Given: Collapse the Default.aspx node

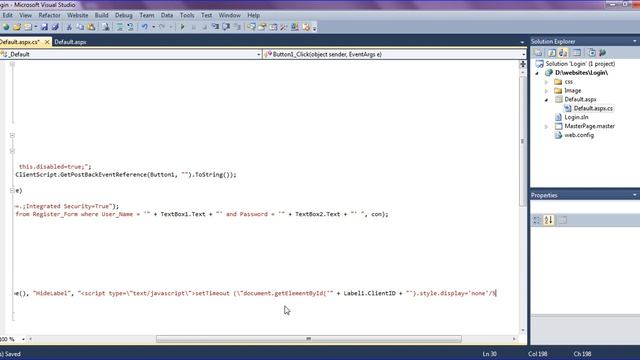Looking at the screenshot, I should pyautogui.click(x=547, y=100).
